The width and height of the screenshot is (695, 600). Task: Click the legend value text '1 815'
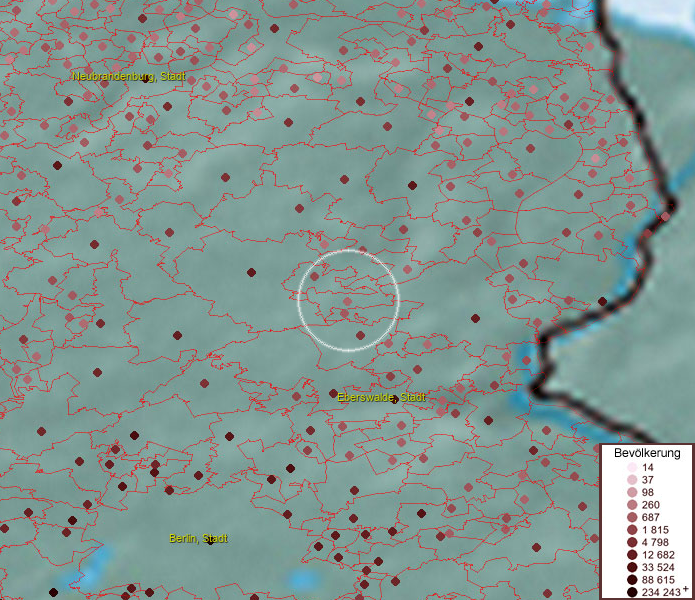[x=655, y=530]
